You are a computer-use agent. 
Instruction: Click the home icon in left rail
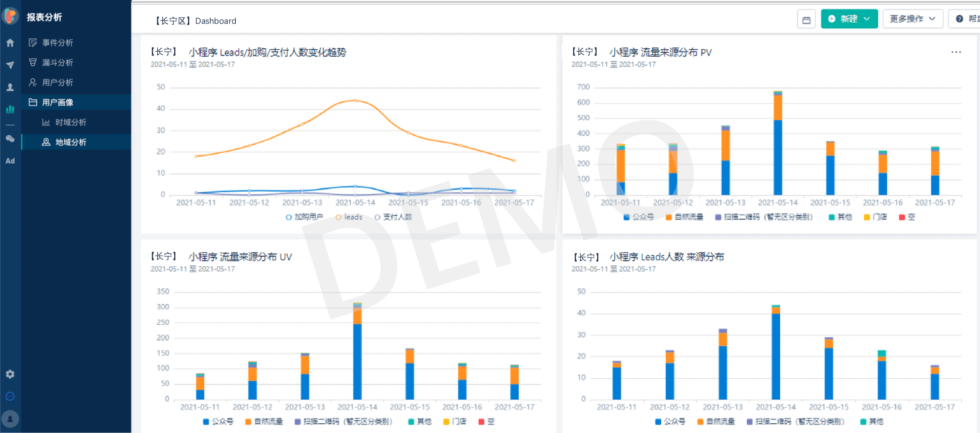tap(10, 43)
